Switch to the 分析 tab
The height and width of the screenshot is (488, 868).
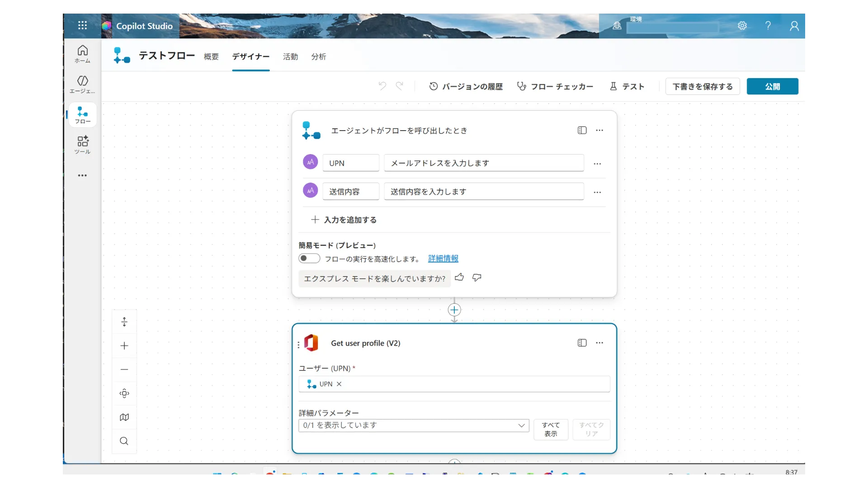(318, 56)
